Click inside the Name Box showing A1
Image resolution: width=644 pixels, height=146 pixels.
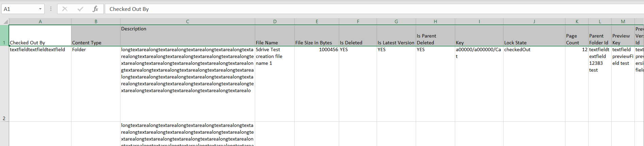tap(19, 9)
